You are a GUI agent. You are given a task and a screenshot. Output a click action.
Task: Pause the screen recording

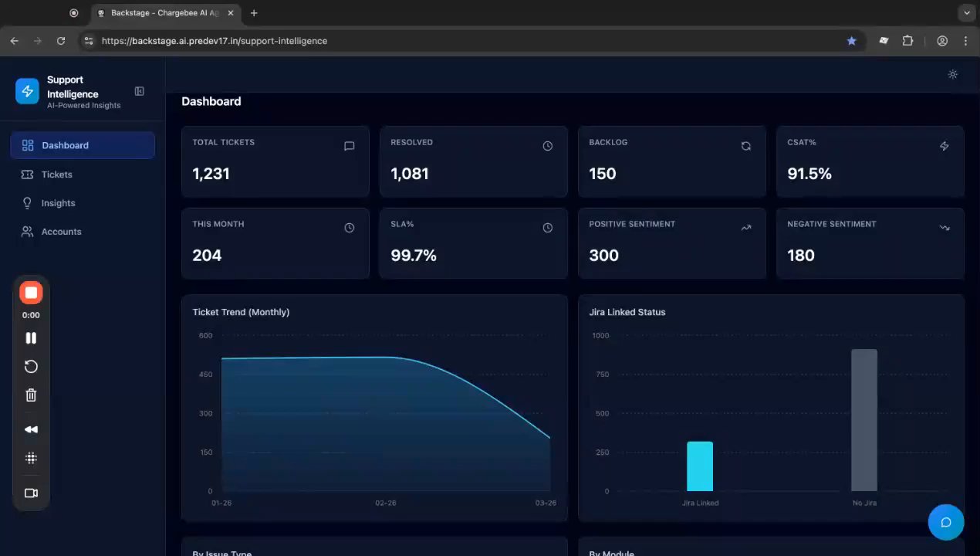click(x=31, y=338)
